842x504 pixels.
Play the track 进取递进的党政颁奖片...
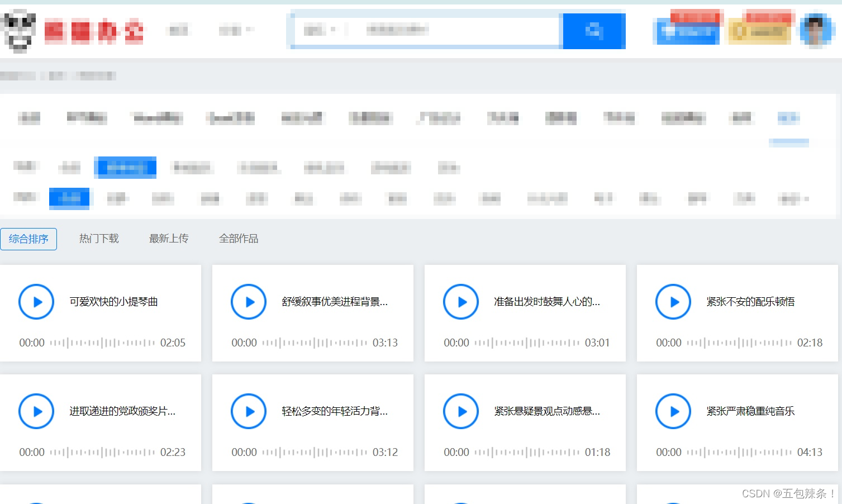click(x=36, y=411)
